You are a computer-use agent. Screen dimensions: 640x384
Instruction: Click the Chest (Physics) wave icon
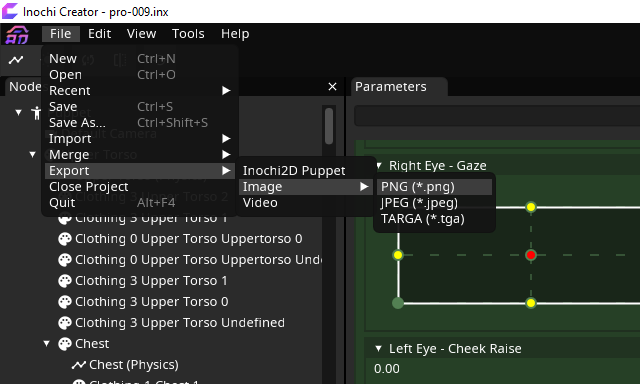[x=78, y=365]
